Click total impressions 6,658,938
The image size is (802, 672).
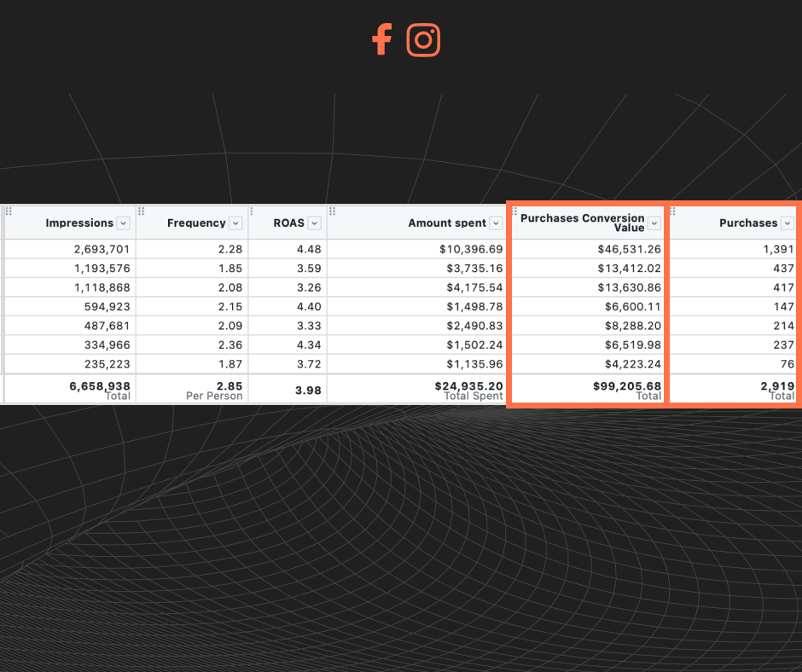[100, 386]
